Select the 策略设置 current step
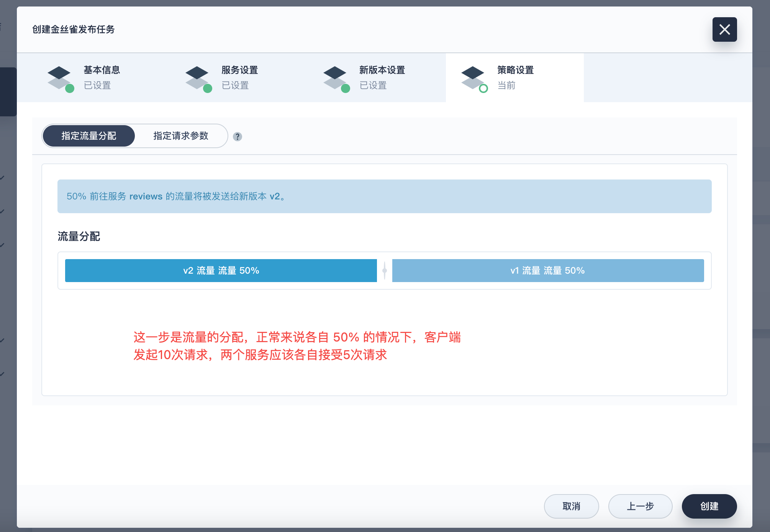770x532 pixels. [515, 77]
